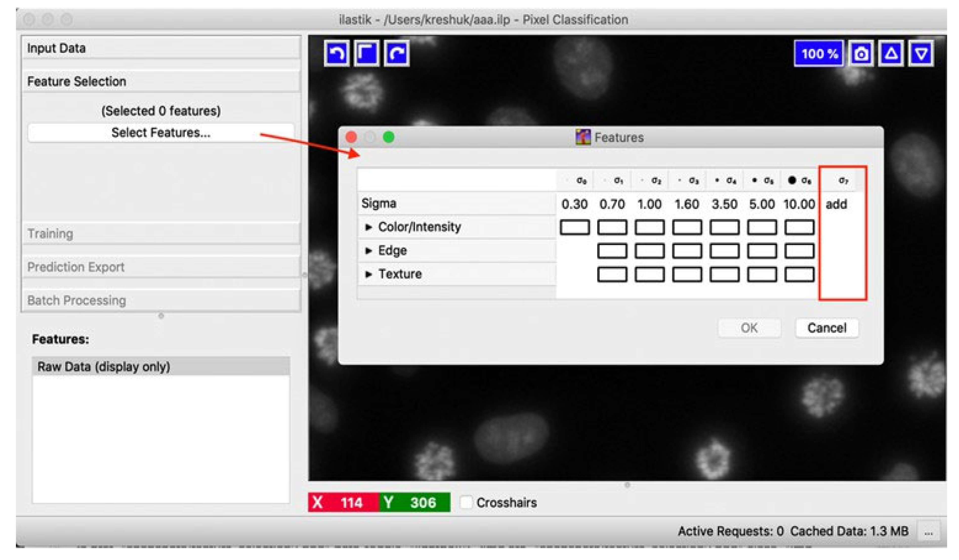Check Edge feature box for sigma 1.00
Screen dimensions: 959x560
click(x=649, y=251)
